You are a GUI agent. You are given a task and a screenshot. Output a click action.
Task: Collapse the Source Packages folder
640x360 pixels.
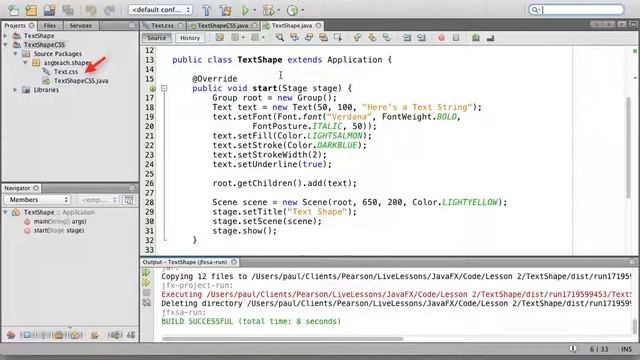16,54
